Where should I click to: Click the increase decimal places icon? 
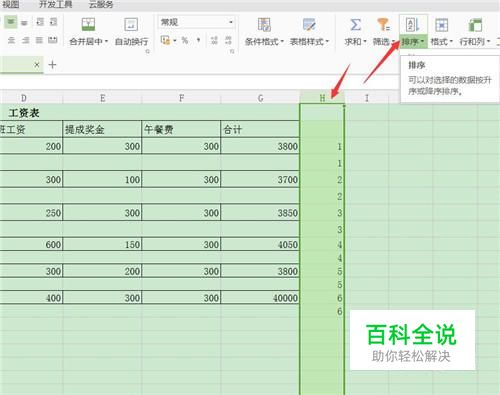pyautogui.click(x=214, y=40)
